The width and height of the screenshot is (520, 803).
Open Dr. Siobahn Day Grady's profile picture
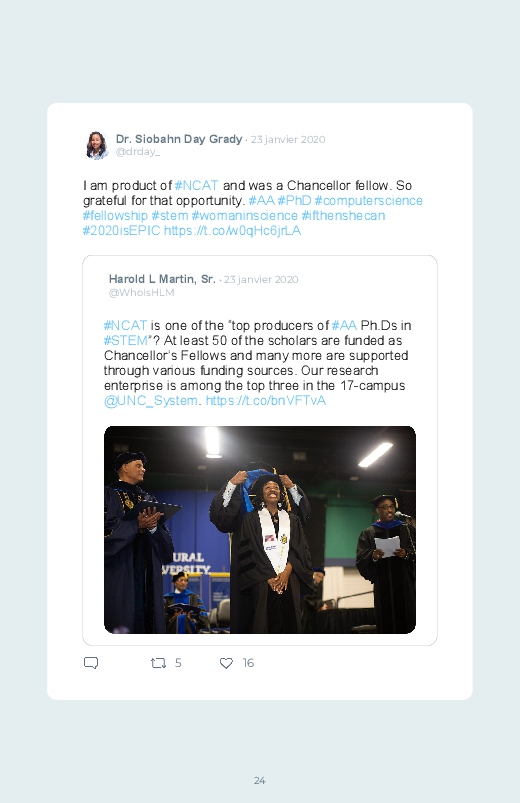(97, 145)
